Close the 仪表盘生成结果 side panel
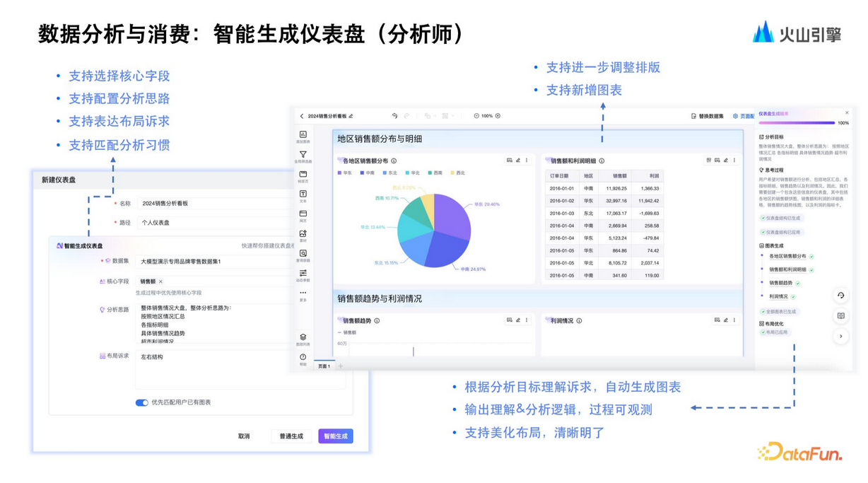The image size is (868, 483). click(x=847, y=113)
